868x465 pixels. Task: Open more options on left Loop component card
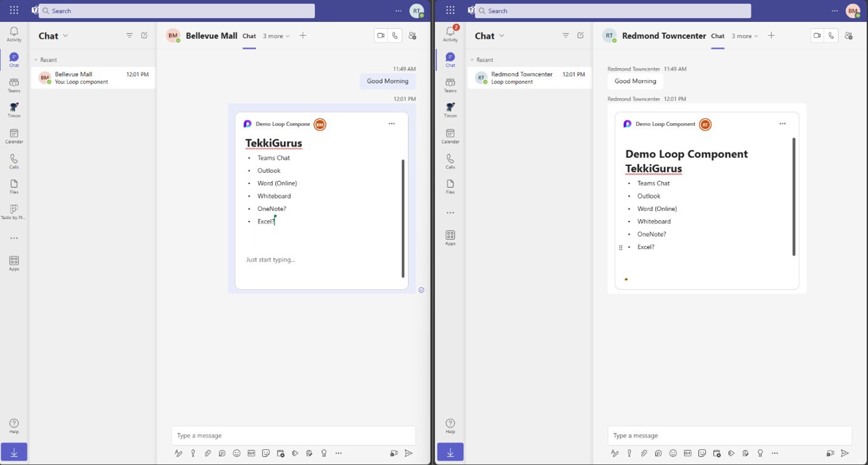click(x=391, y=124)
